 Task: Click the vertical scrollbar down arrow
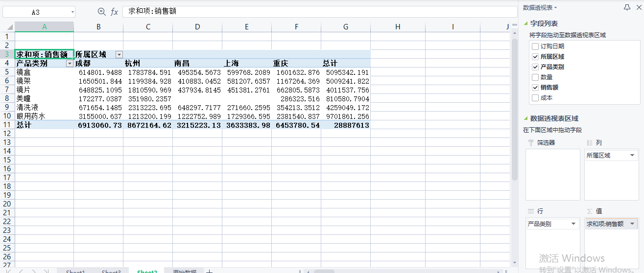pos(514,263)
